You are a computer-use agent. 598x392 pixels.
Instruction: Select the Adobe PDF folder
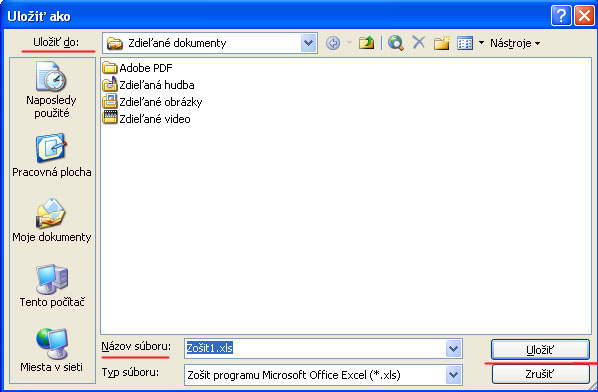pos(137,68)
